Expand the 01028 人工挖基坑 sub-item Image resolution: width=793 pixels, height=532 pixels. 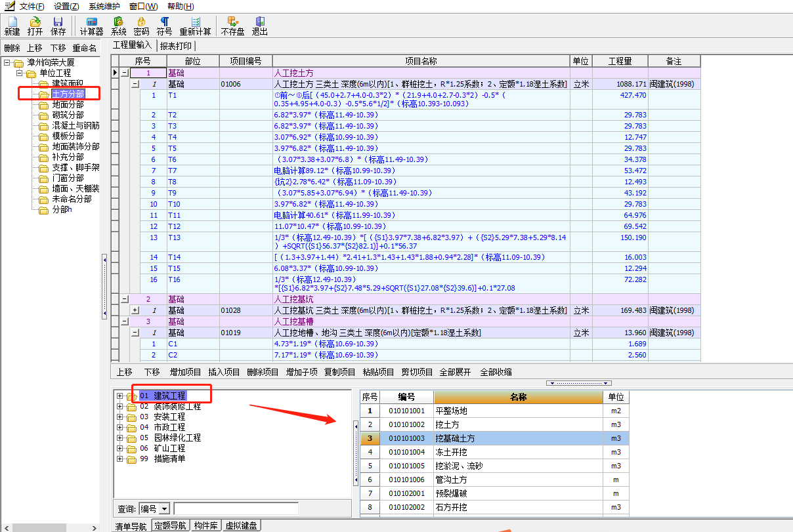pos(135,310)
